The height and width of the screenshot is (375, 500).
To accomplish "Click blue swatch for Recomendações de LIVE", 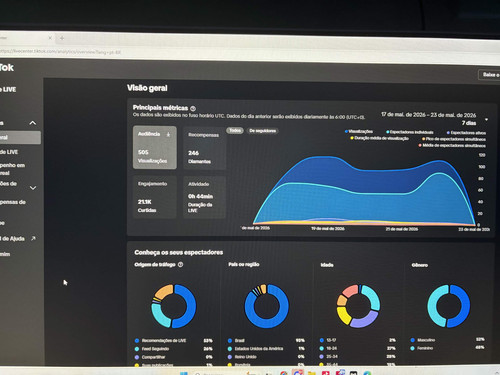I will click(x=137, y=341).
